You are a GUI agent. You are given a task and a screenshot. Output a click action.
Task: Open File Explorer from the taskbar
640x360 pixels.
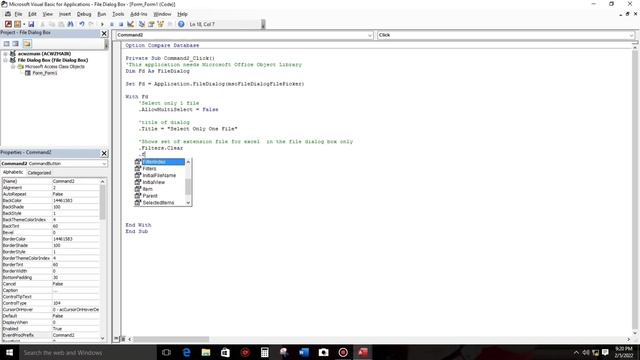point(206,352)
